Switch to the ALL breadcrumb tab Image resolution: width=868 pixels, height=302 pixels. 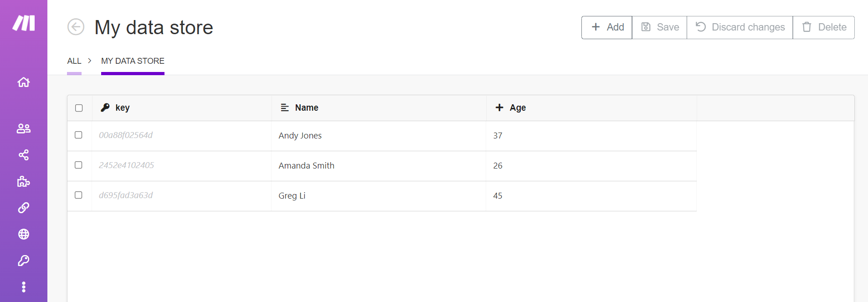point(74,61)
